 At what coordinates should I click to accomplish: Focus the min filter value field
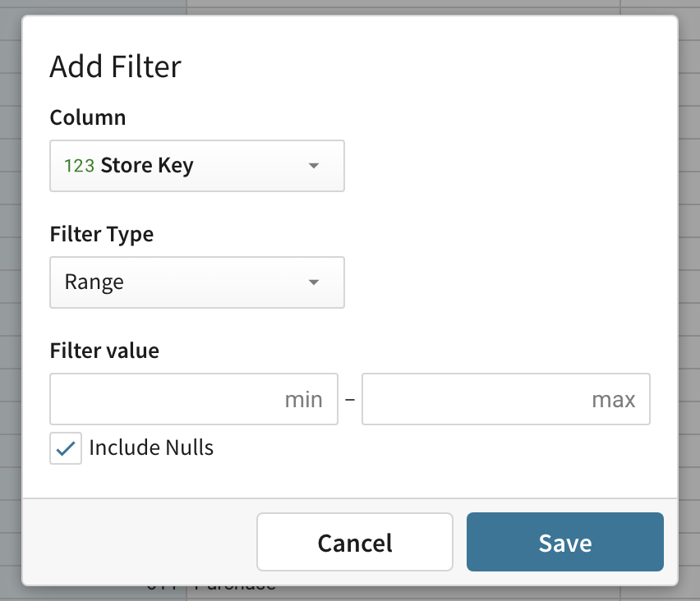(x=194, y=399)
